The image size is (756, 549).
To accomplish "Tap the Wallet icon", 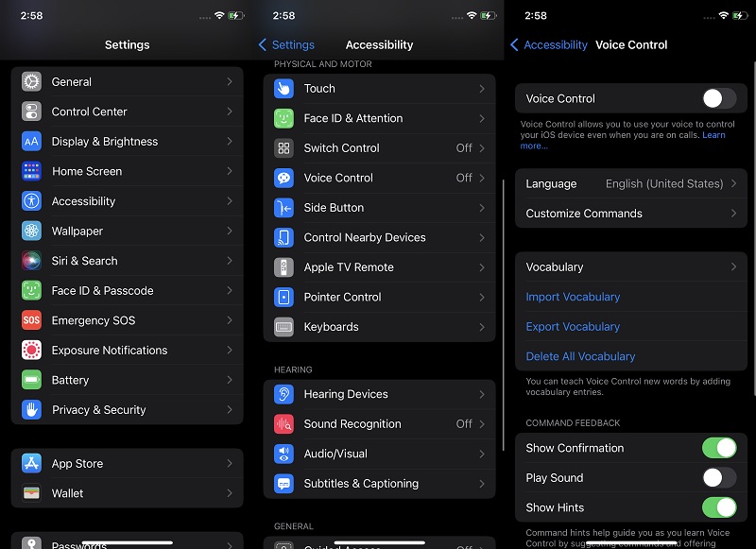I will pyautogui.click(x=32, y=493).
